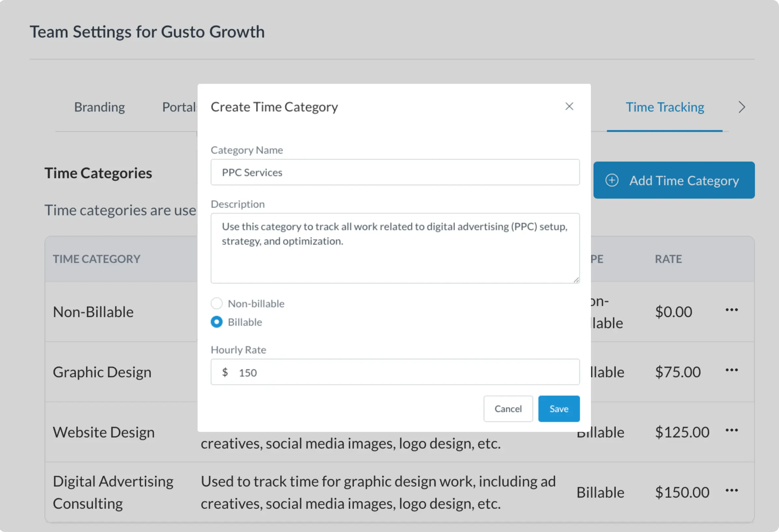779x532 pixels.
Task: Focus the Category Name input field
Action: tap(395, 172)
